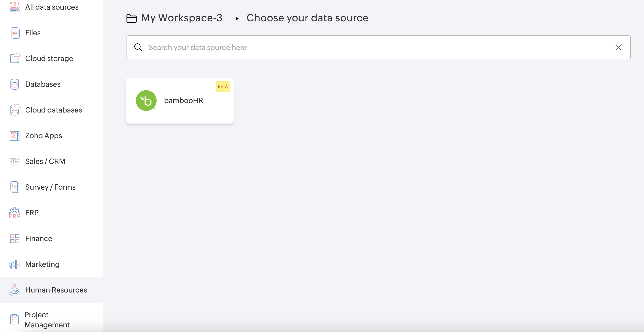Select the Human Resources category

point(56,290)
